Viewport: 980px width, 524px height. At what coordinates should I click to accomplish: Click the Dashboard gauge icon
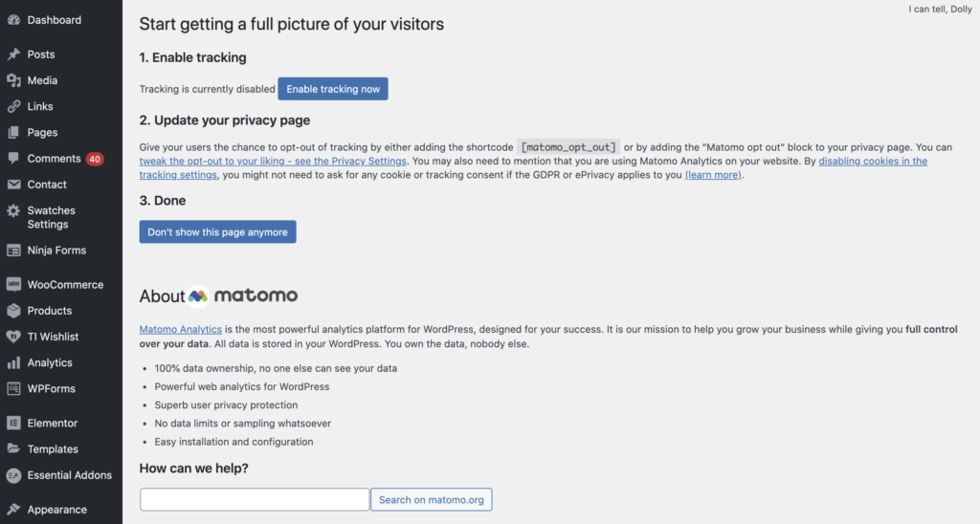[13, 20]
